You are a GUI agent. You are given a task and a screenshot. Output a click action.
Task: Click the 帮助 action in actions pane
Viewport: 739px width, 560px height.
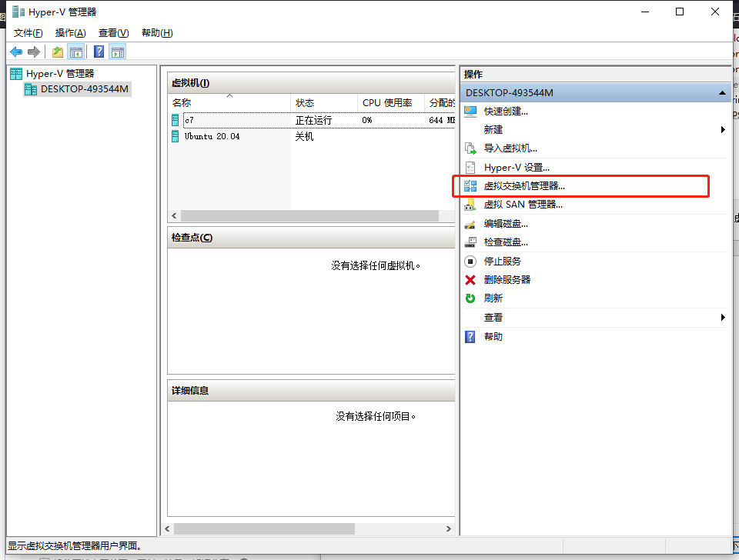point(493,337)
